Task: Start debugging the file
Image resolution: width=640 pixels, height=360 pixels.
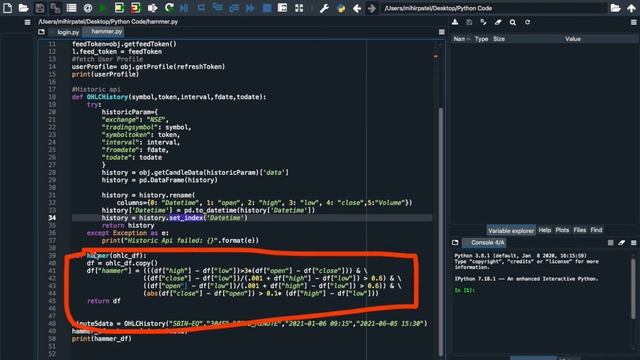Action: click(184, 8)
